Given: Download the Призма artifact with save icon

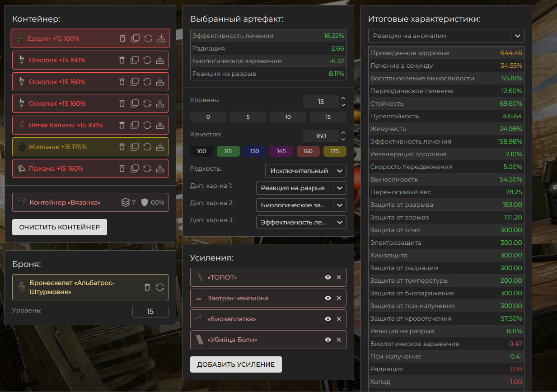Looking at the screenshot, I should coord(160,168).
